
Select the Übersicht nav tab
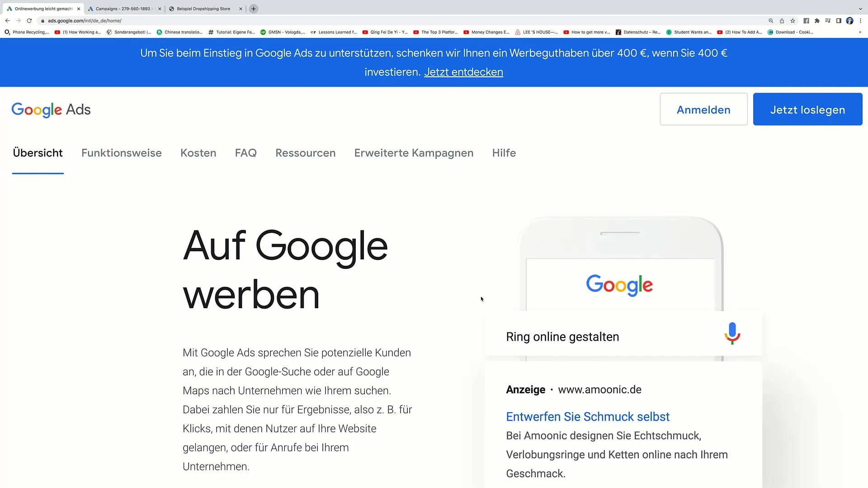(x=38, y=153)
